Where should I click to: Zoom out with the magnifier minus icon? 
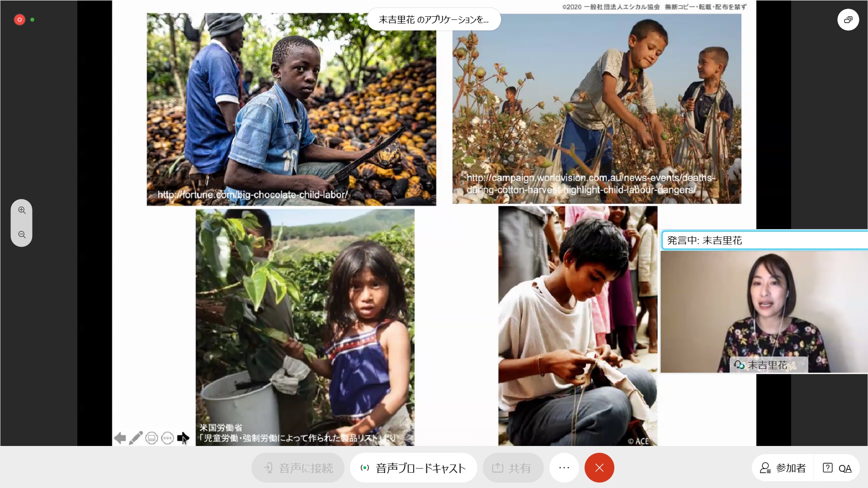tap(22, 235)
